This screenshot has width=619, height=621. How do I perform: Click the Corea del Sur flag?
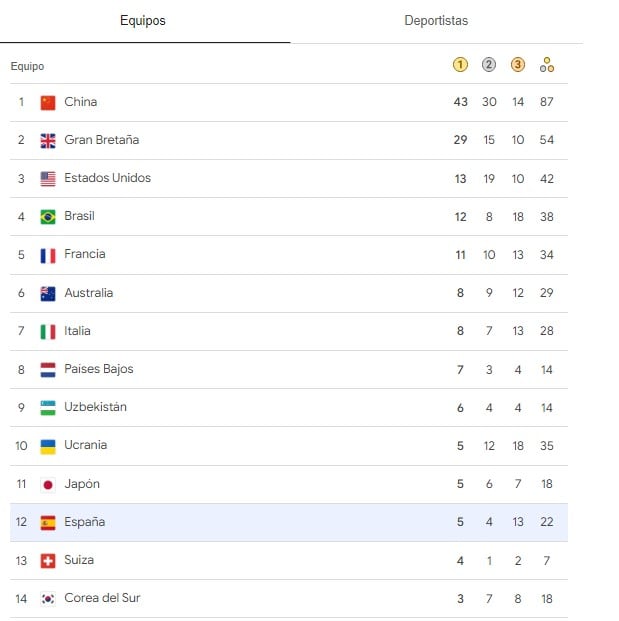click(x=48, y=599)
